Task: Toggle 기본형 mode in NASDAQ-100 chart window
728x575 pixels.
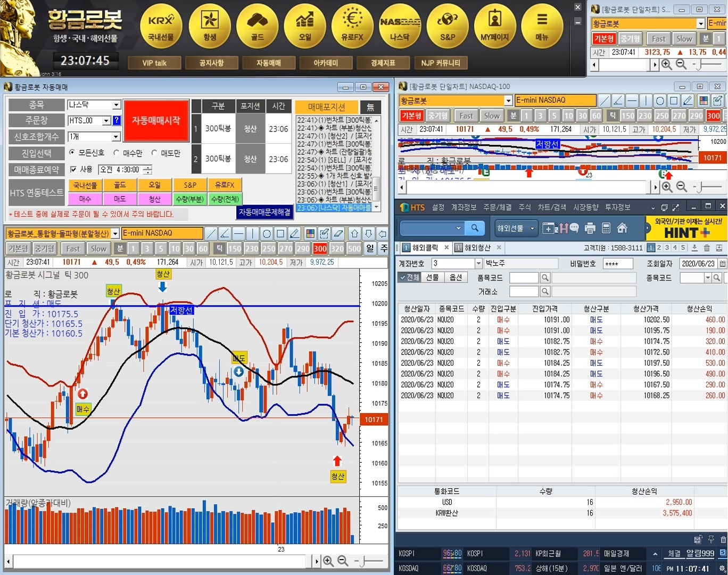Action: pyautogui.click(x=412, y=116)
